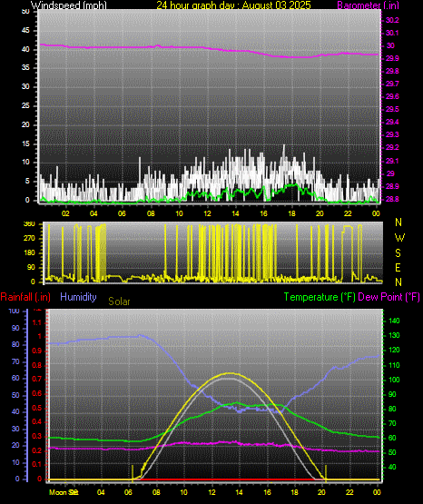Click the E compass direction label
This screenshot has width=423, height=504.
398,268
